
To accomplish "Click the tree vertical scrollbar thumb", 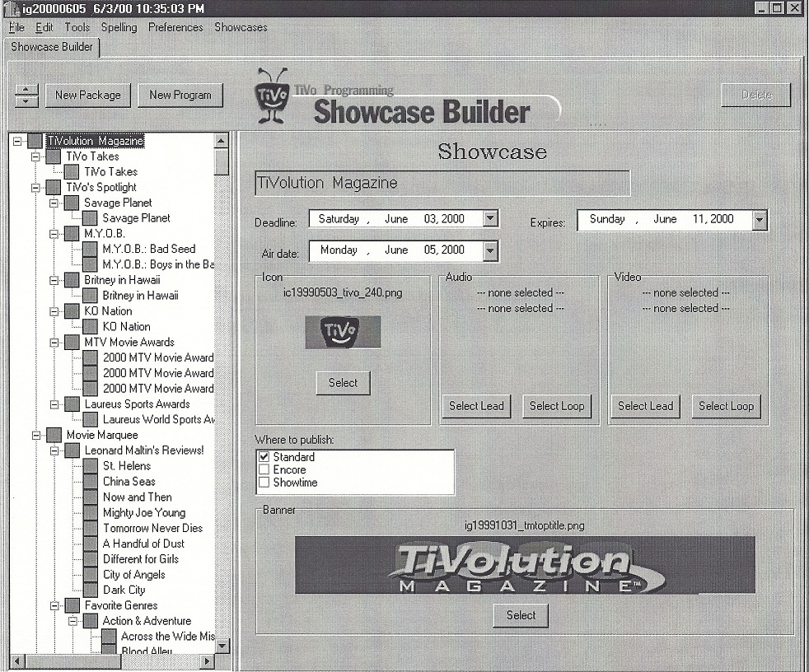I will click(x=222, y=162).
